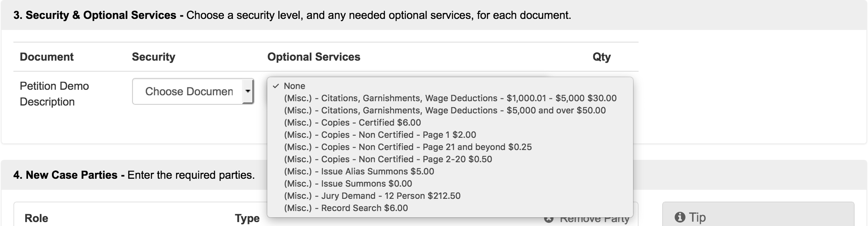Select Copies - Non Certified Page 1 $2.00
This screenshot has height=226, width=868.
coord(450,135)
